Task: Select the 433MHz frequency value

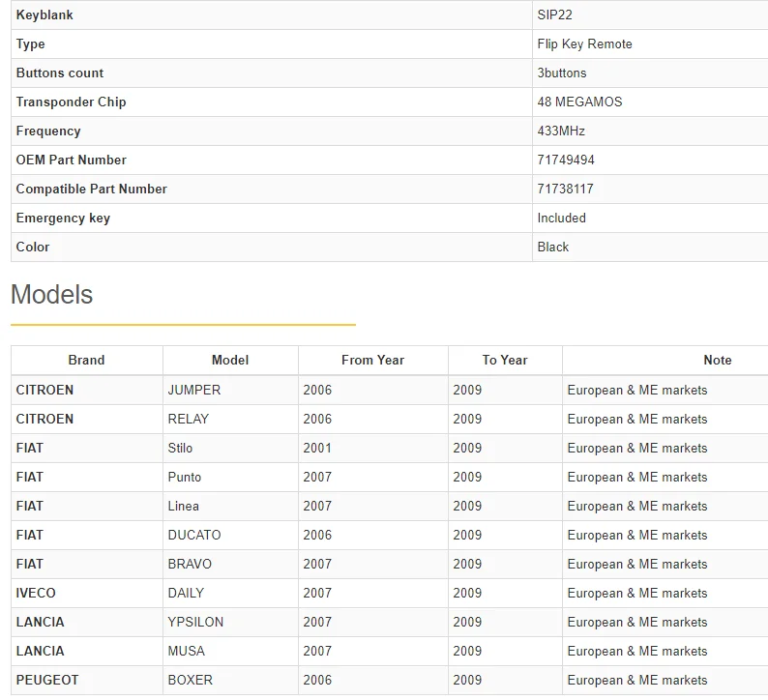Action: point(561,131)
